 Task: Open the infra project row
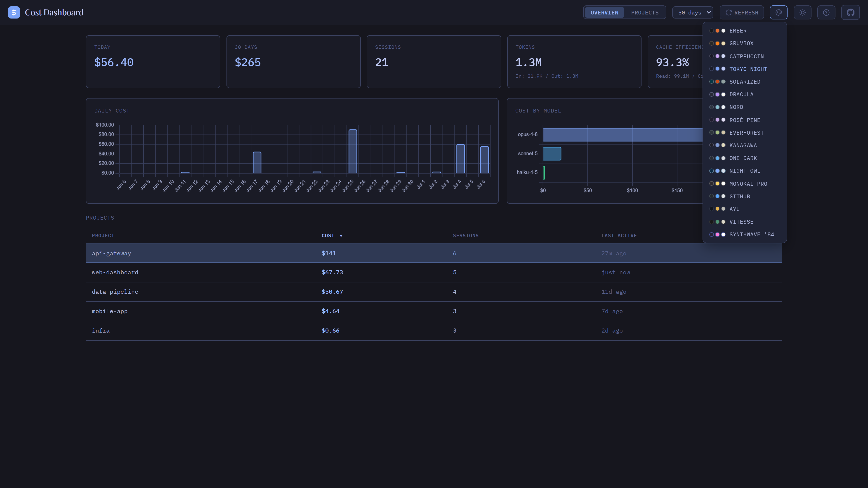tap(434, 331)
